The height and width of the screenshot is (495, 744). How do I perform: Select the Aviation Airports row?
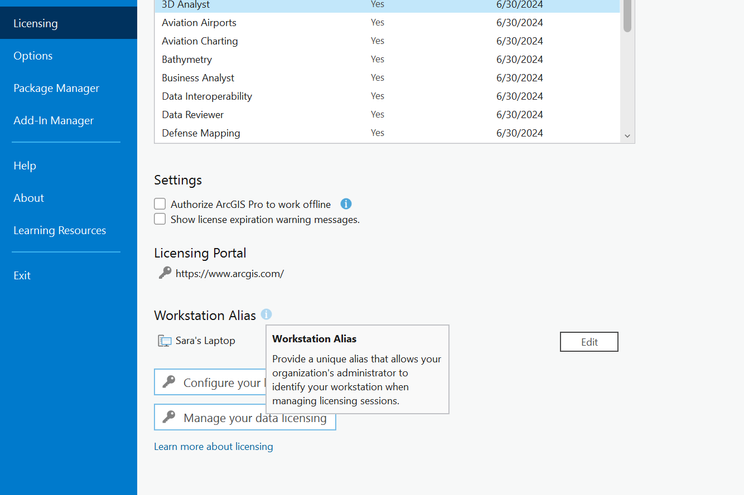pyautogui.click(x=387, y=22)
